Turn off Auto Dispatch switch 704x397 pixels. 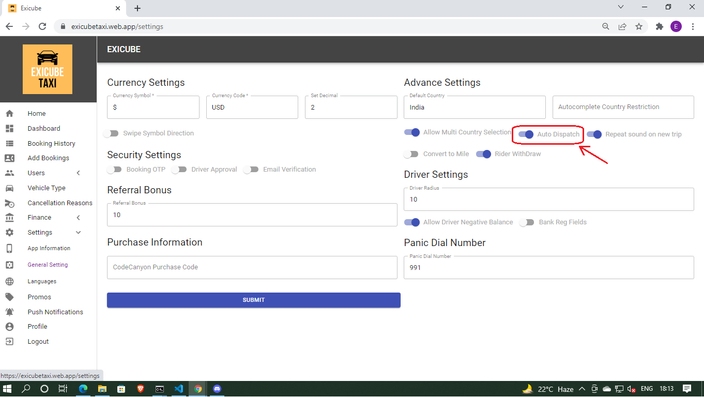click(x=526, y=134)
